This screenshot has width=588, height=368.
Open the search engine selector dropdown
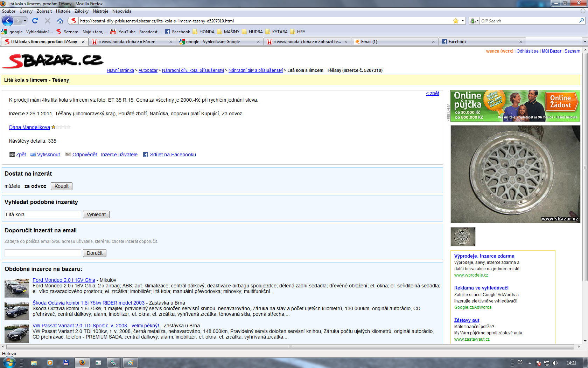coord(474,21)
